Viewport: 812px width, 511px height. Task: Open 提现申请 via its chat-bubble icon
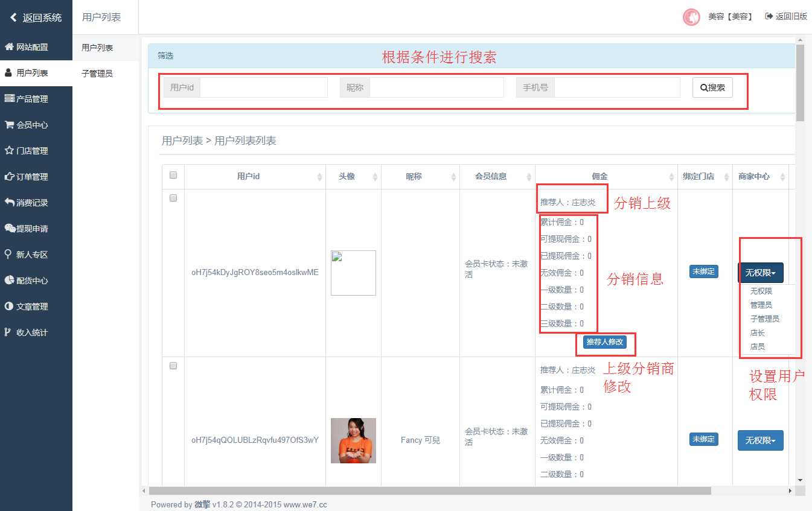[x=10, y=229]
